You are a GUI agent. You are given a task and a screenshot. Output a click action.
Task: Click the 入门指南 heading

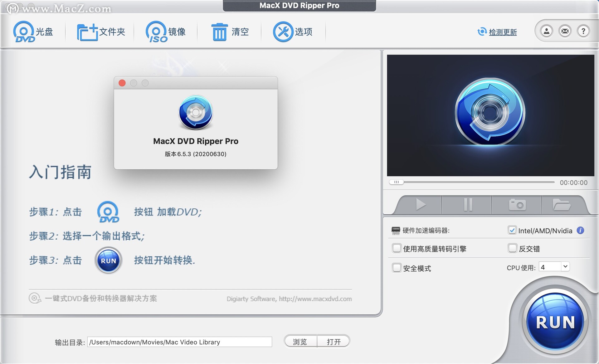[x=60, y=172]
